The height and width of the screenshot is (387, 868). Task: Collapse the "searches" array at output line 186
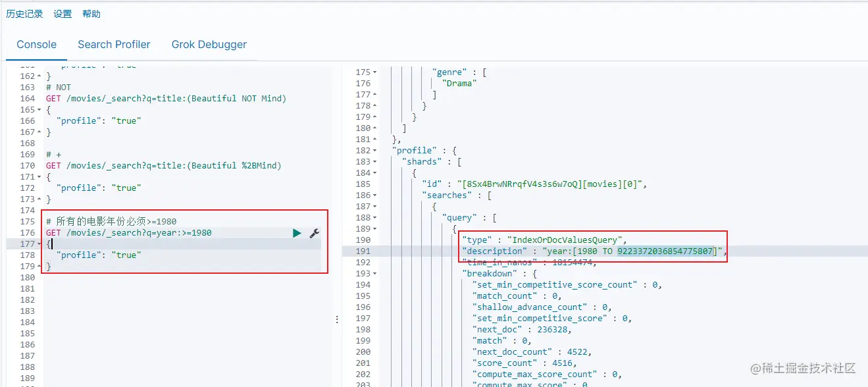(374, 195)
